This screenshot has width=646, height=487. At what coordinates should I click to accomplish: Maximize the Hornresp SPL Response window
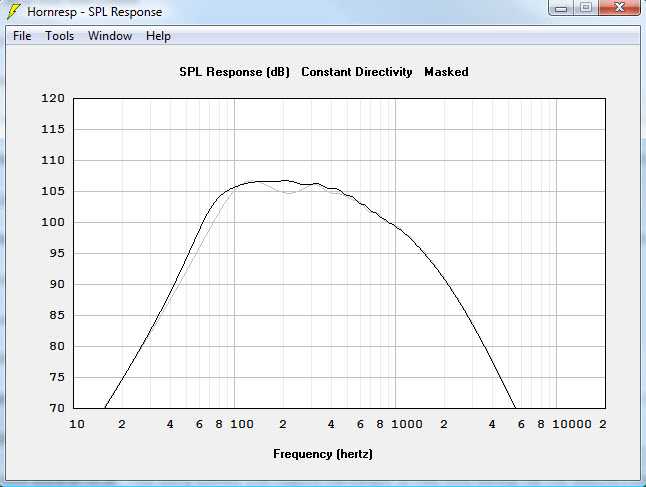[x=585, y=8]
